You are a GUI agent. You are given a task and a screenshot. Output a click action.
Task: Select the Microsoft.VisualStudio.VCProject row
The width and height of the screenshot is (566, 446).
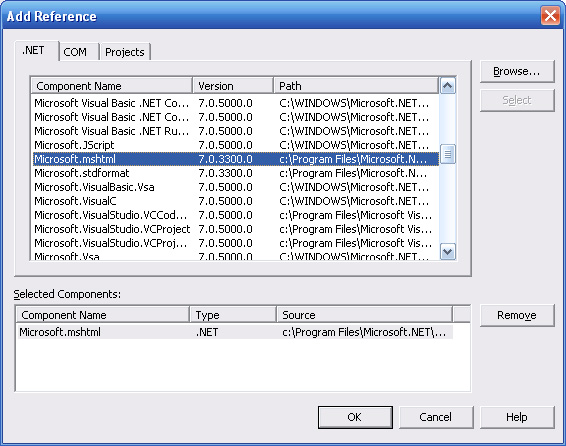click(236, 229)
